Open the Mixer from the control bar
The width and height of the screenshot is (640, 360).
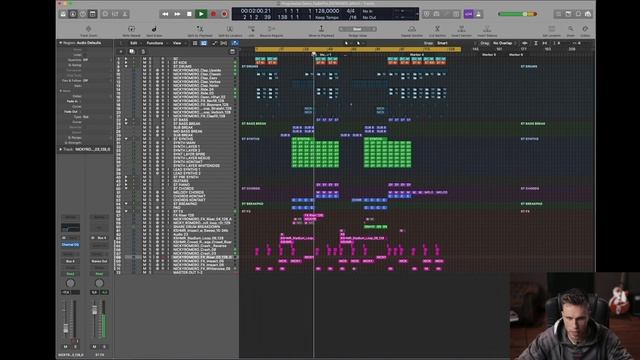[x=115, y=14]
